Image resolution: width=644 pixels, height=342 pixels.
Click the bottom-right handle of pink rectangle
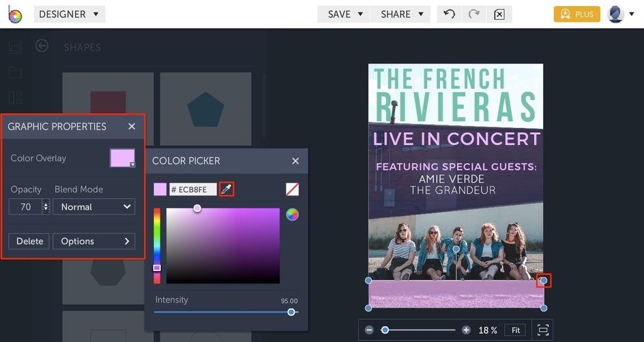(x=544, y=308)
